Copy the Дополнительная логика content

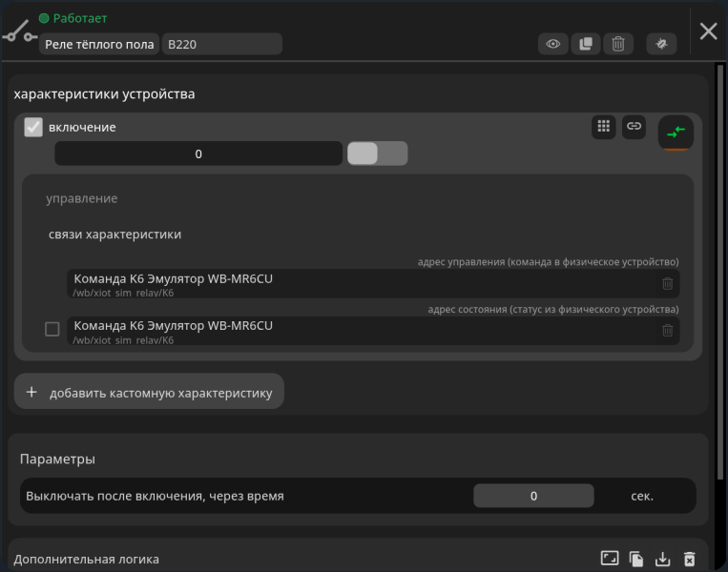point(636,559)
